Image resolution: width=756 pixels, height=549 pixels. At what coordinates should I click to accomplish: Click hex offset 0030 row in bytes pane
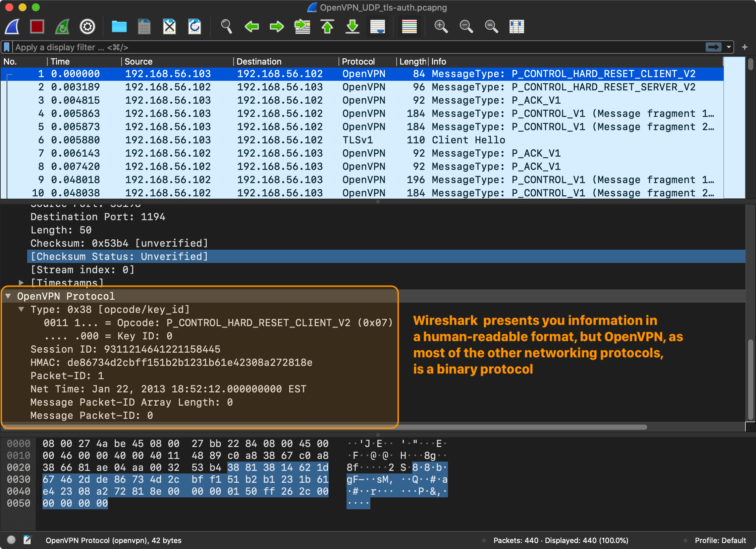point(18,479)
